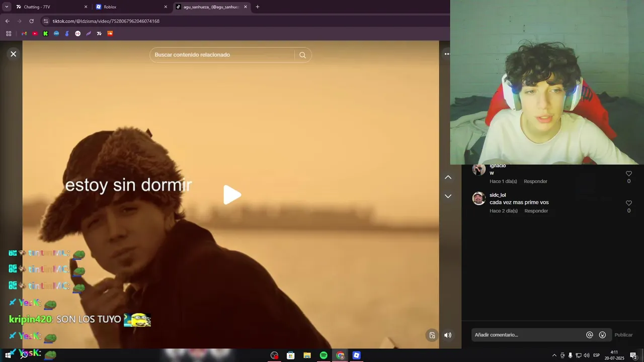This screenshot has width=644, height=362.
Task: Open Spotify from the taskbar
Action: 324,355
